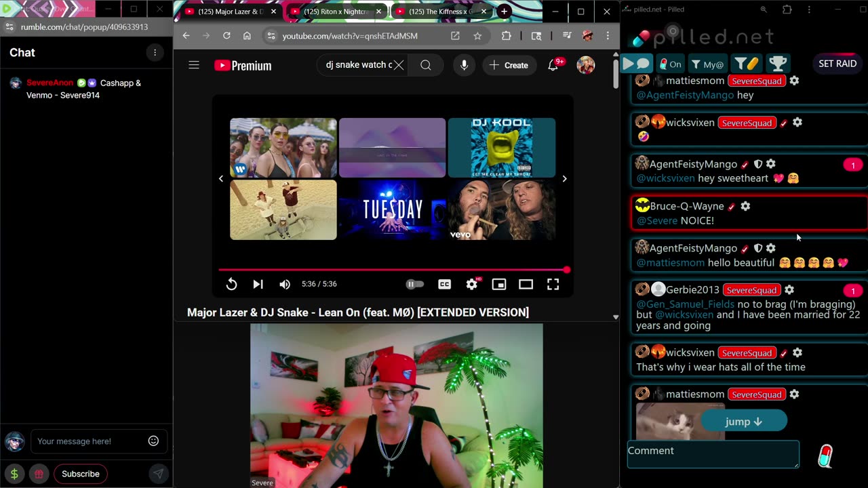This screenshot has width=868, height=488.
Task: Close the Riton x Nightcrawlers tab
Action: 378,12
